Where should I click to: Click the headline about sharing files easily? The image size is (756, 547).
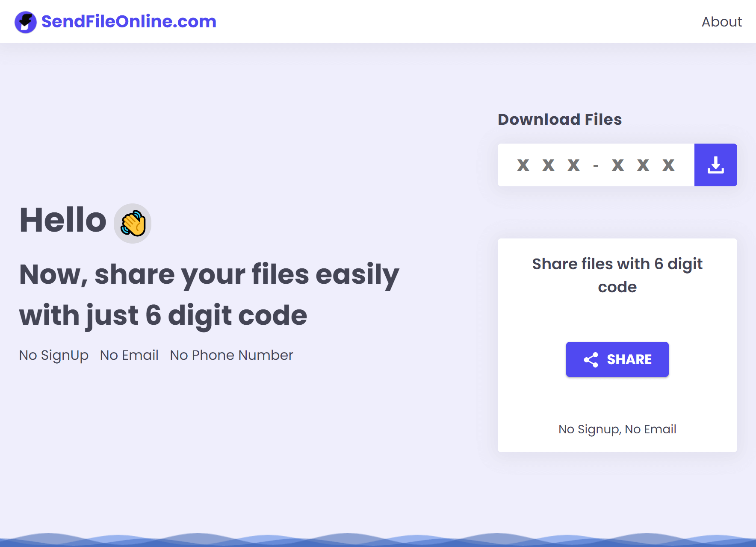209,295
